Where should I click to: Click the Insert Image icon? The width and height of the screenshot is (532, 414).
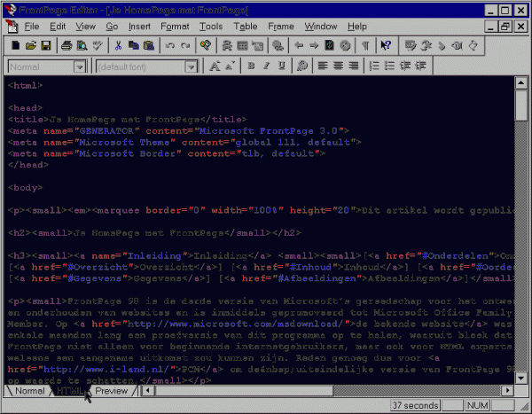258,45
